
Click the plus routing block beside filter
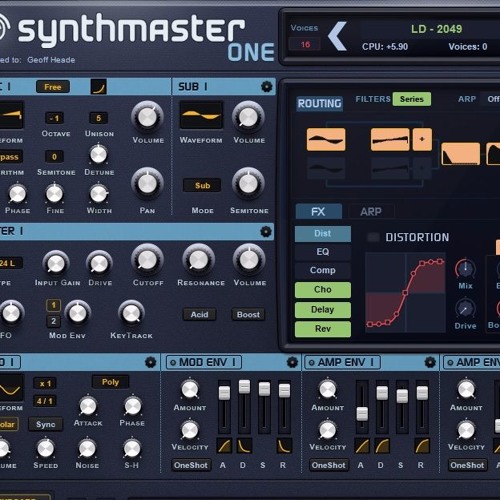point(422,139)
